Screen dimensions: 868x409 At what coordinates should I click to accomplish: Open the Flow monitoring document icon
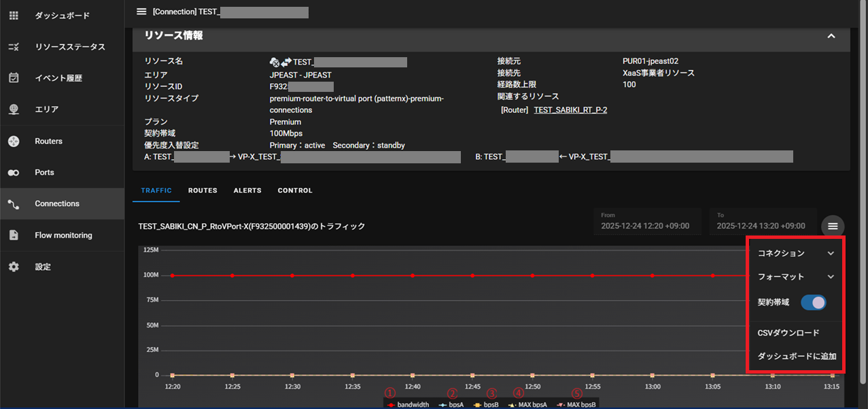pos(14,235)
